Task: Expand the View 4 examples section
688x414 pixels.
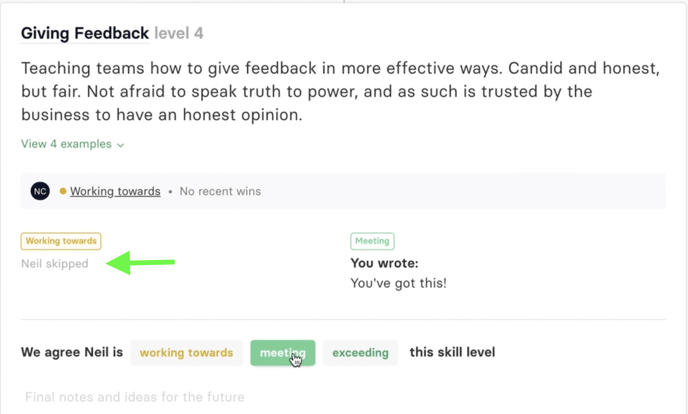Action: (x=72, y=144)
